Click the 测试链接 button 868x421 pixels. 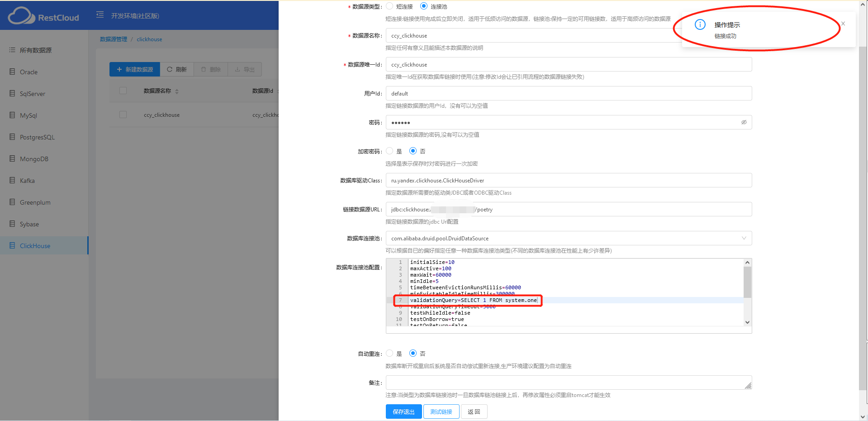[x=441, y=411]
